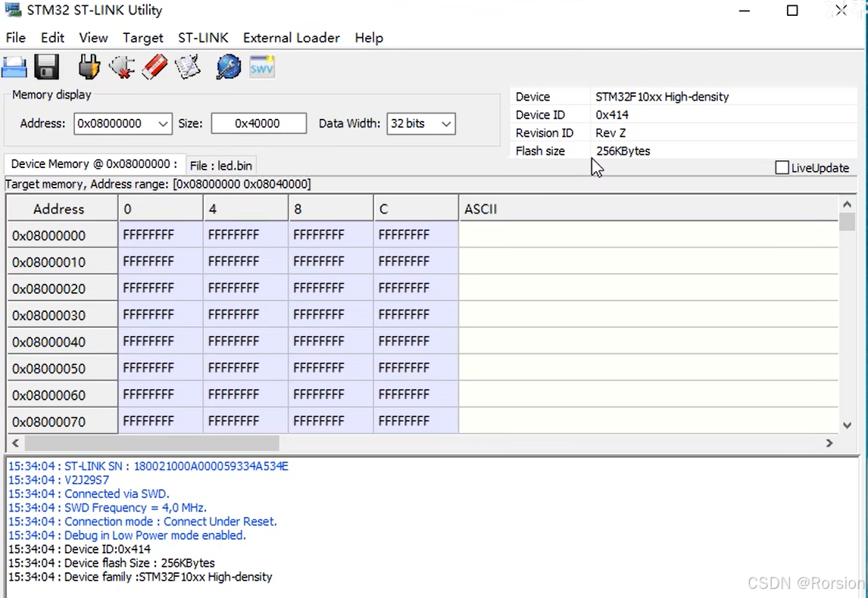Click the vertical scrollbar thumb of memory table
The width and height of the screenshot is (868, 598).
point(847,221)
